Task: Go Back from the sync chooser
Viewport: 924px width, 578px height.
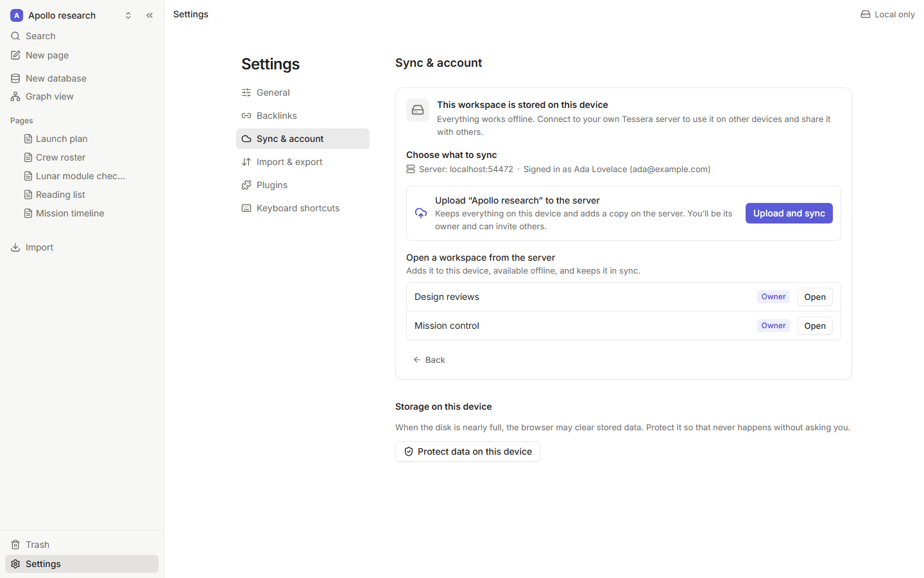Action: tap(429, 360)
